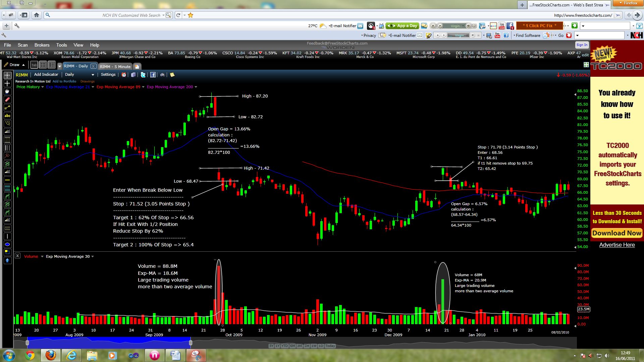Choose the split-pane layout icon
This screenshot has height=362, width=644.
52,65
